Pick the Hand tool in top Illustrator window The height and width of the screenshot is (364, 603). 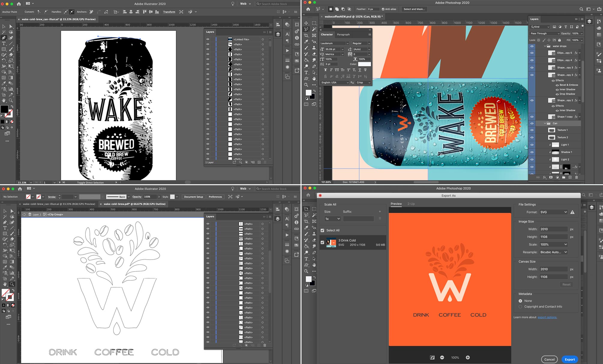4,101
